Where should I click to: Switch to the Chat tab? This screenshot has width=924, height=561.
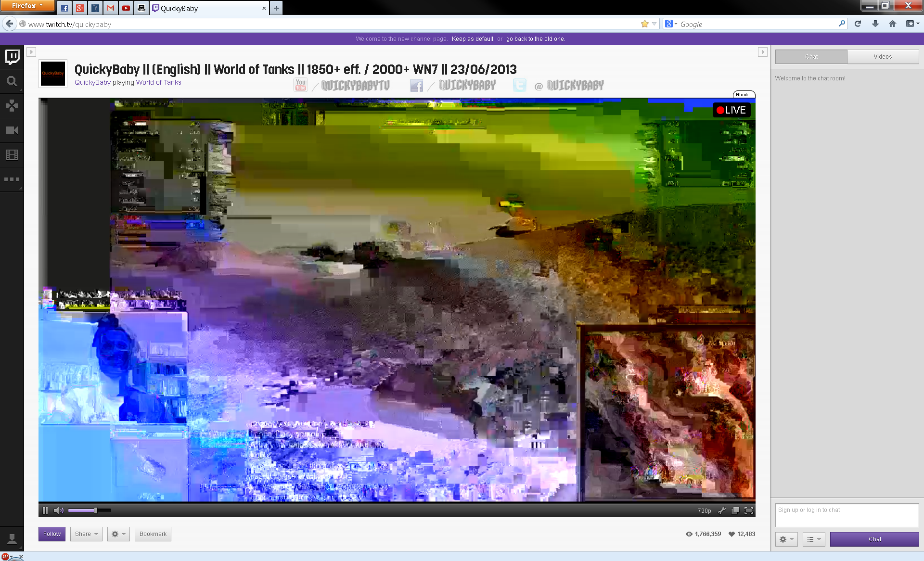coord(811,57)
